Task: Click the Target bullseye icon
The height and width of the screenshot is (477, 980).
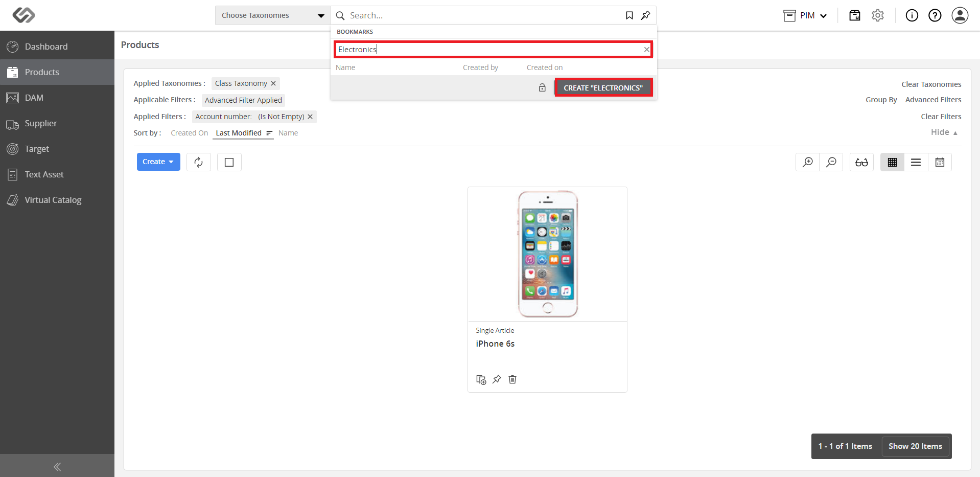Action: [13, 149]
